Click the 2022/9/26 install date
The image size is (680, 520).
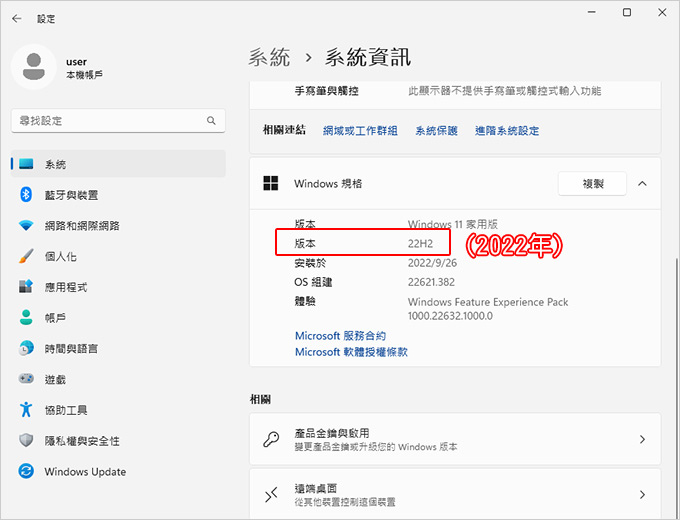pos(432,263)
